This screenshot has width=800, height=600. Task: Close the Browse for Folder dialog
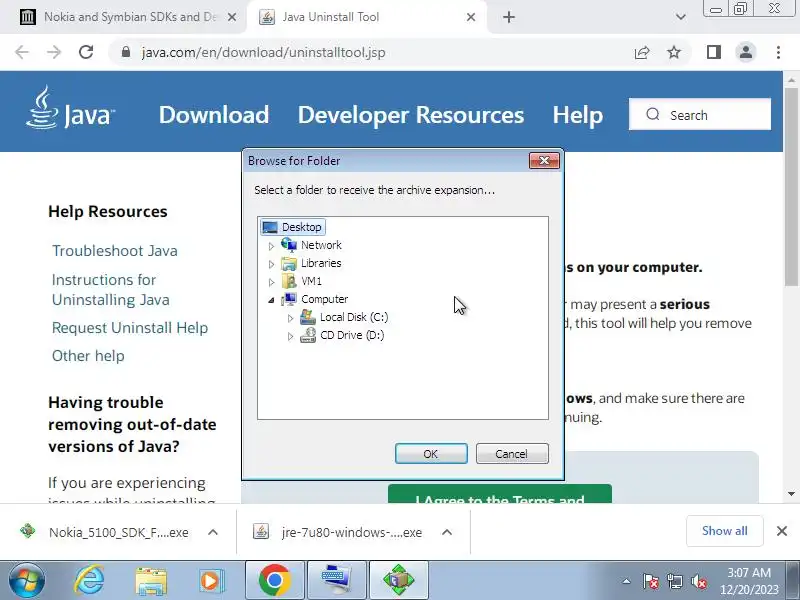(544, 161)
